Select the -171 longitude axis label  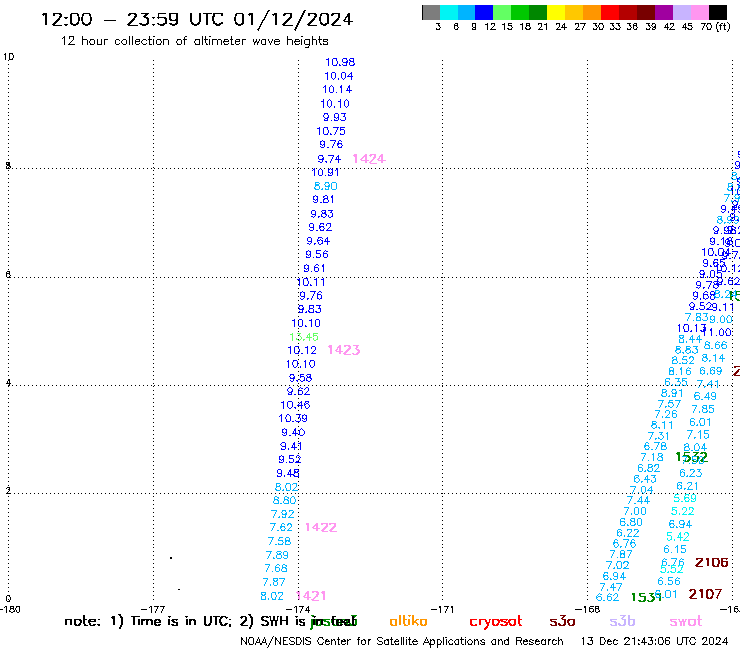point(443,609)
